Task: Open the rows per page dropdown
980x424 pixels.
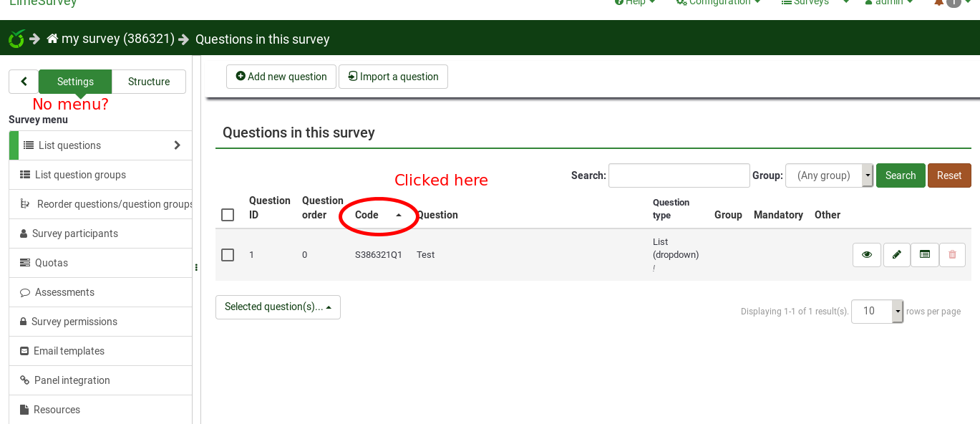Action: [877, 312]
